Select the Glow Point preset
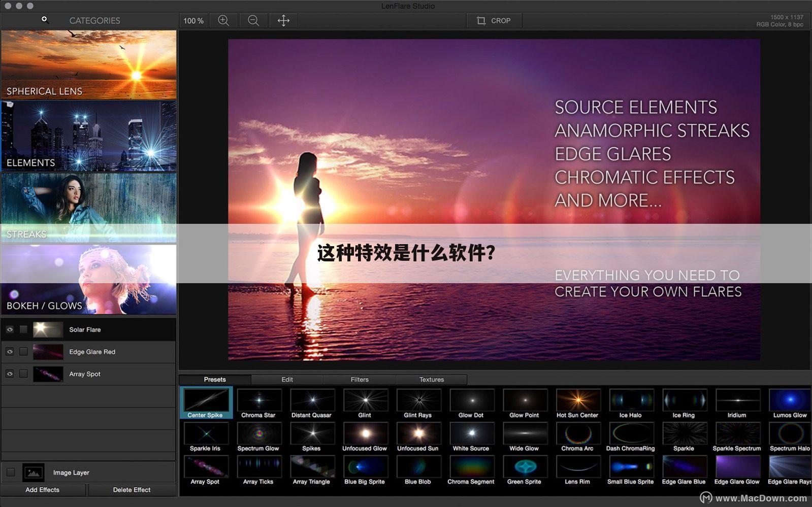The image size is (812, 507). 525,403
